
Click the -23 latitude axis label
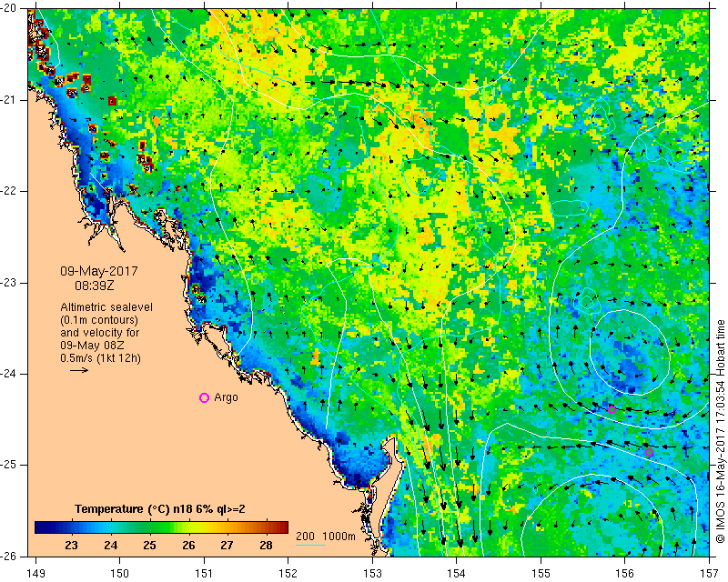click(x=8, y=283)
